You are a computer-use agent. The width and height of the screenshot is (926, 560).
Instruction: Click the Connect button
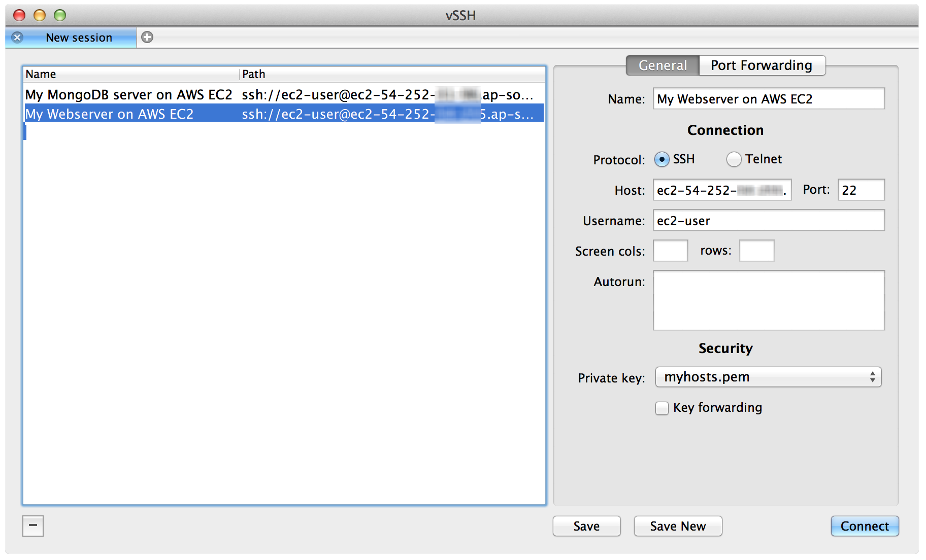coord(865,526)
